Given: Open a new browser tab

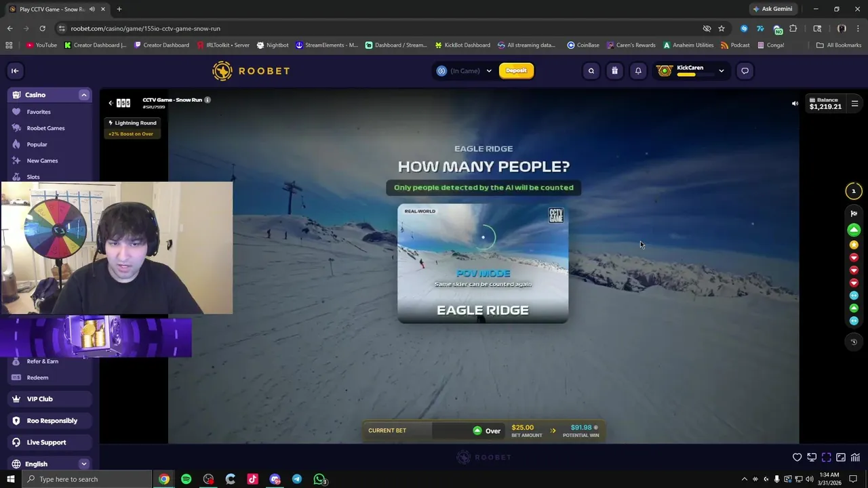Looking at the screenshot, I should (x=119, y=9).
